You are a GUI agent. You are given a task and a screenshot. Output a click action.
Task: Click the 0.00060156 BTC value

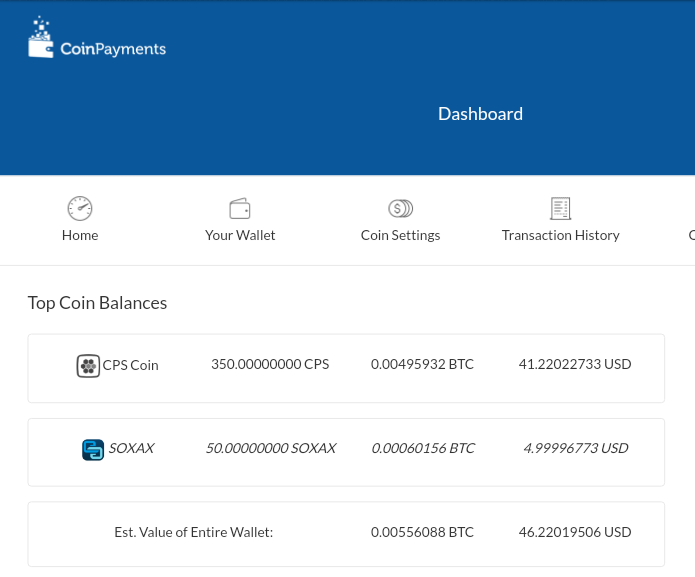[x=423, y=448]
